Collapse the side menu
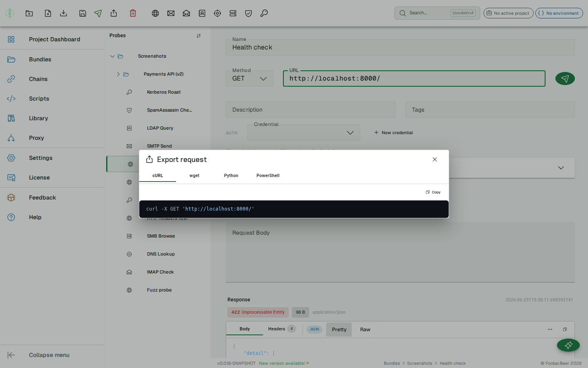Image resolution: width=588 pixels, height=368 pixels. click(x=52, y=355)
